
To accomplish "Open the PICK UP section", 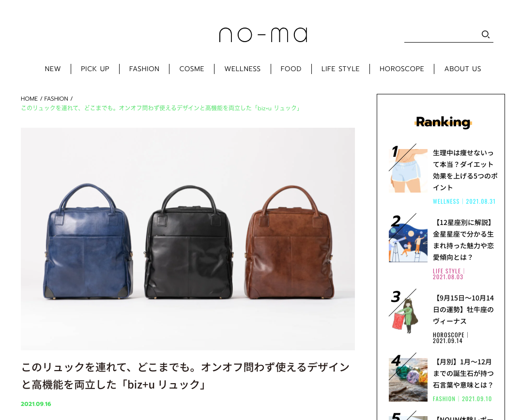I will tap(95, 69).
